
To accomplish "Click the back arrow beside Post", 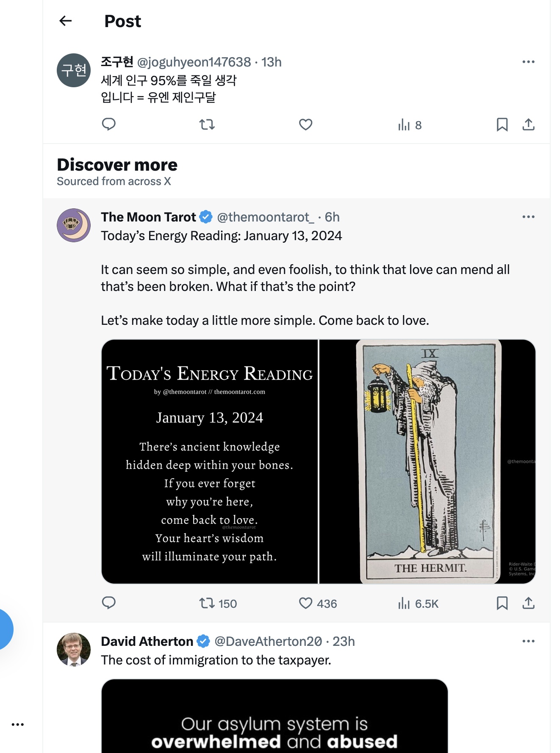I will (x=66, y=21).
